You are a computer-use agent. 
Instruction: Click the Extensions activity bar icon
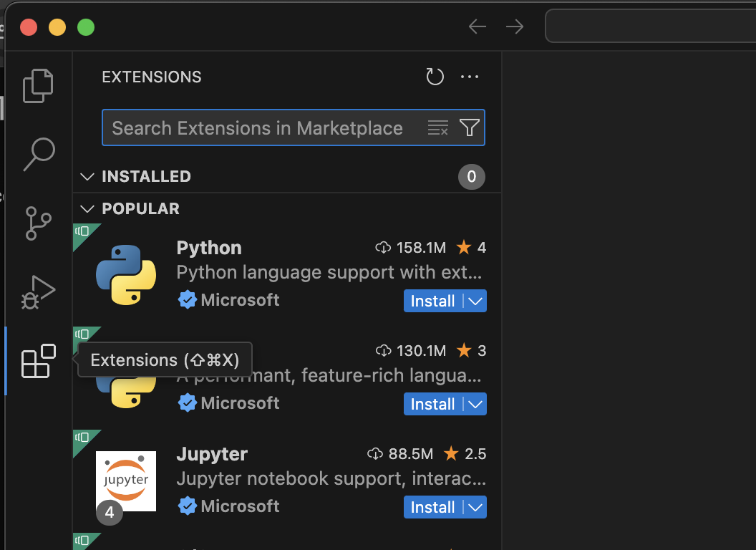39,361
